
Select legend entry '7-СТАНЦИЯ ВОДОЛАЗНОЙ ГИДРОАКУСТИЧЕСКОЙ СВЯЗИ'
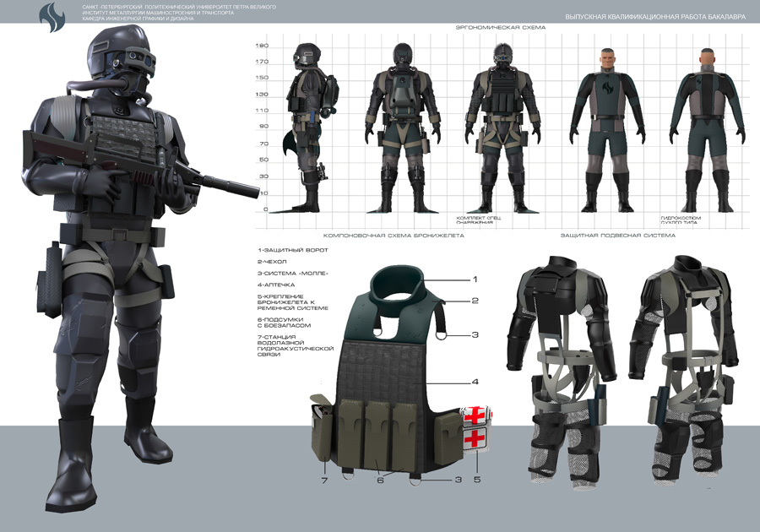click(x=296, y=345)
